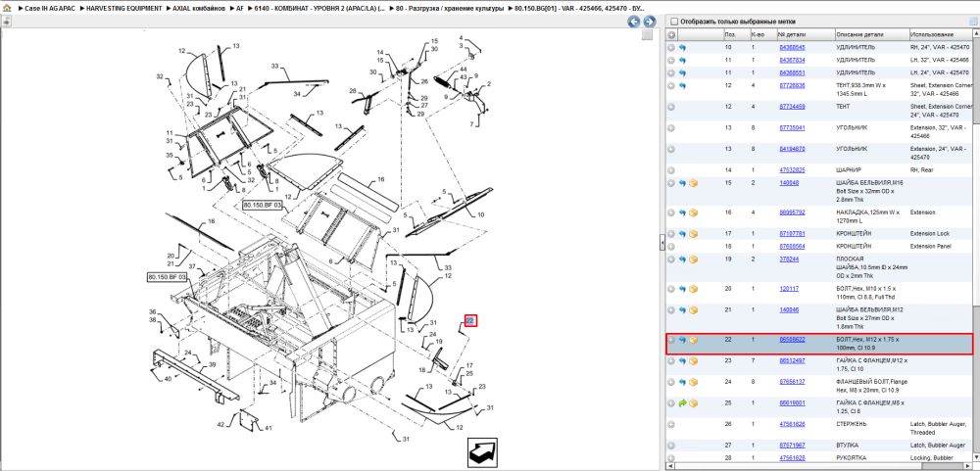Click the 'Использование' column header
The width and height of the screenshot is (980, 471).
point(940,35)
